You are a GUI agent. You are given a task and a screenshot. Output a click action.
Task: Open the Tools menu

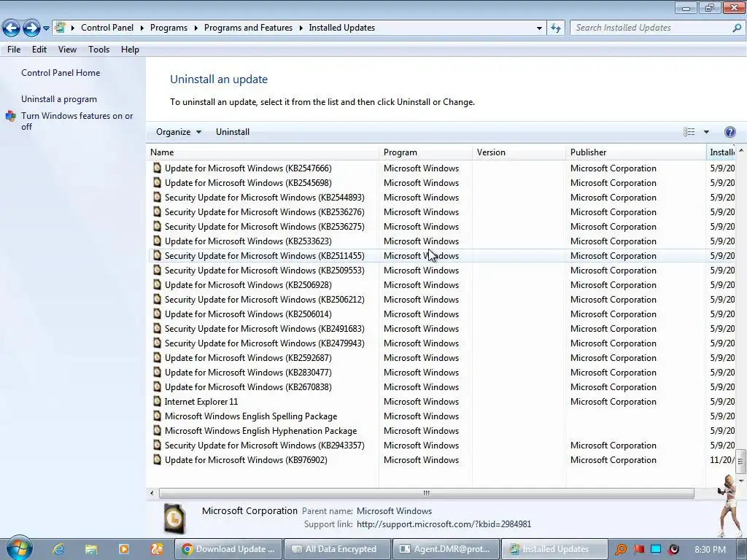click(98, 50)
